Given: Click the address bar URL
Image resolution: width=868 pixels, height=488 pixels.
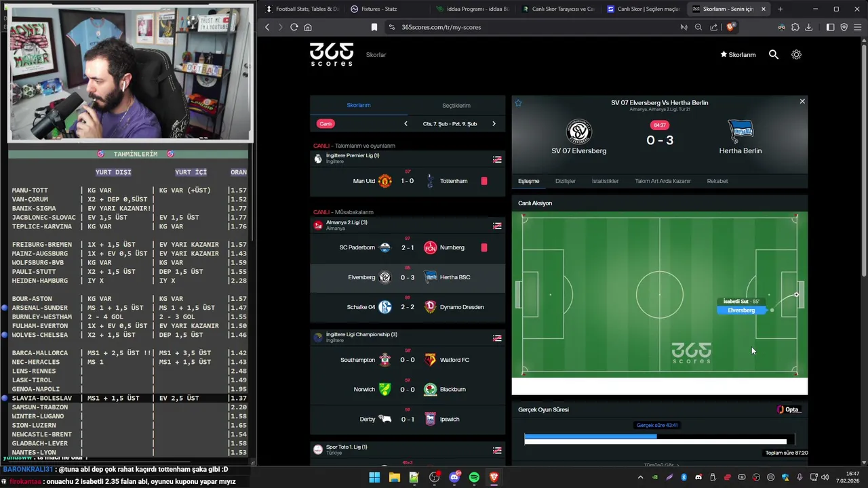Looking at the screenshot, I should [441, 27].
